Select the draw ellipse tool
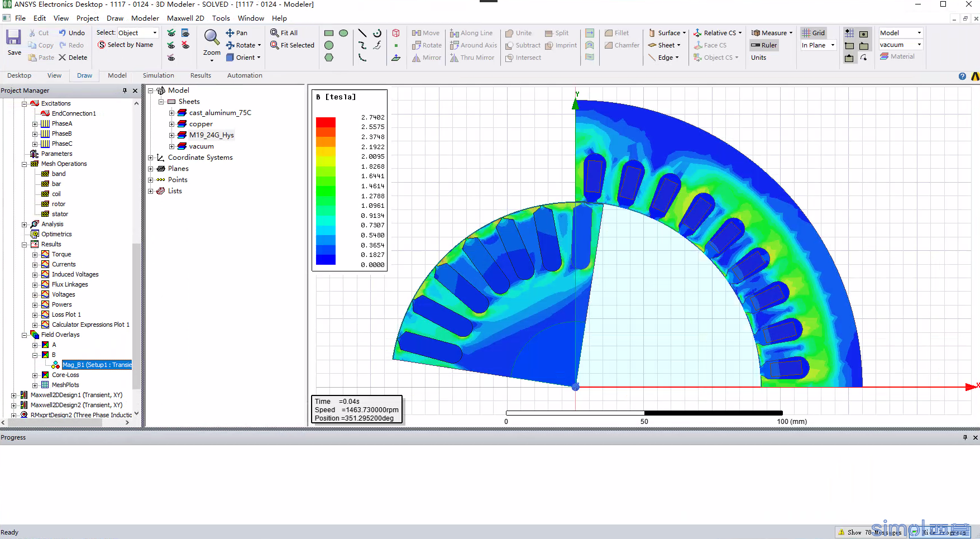The height and width of the screenshot is (539, 980). click(343, 33)
